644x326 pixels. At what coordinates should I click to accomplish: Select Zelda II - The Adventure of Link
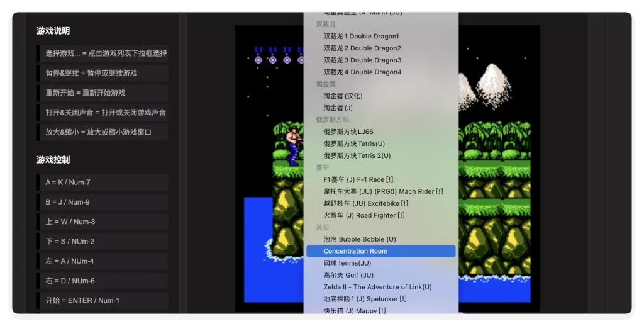pos(377,287)
